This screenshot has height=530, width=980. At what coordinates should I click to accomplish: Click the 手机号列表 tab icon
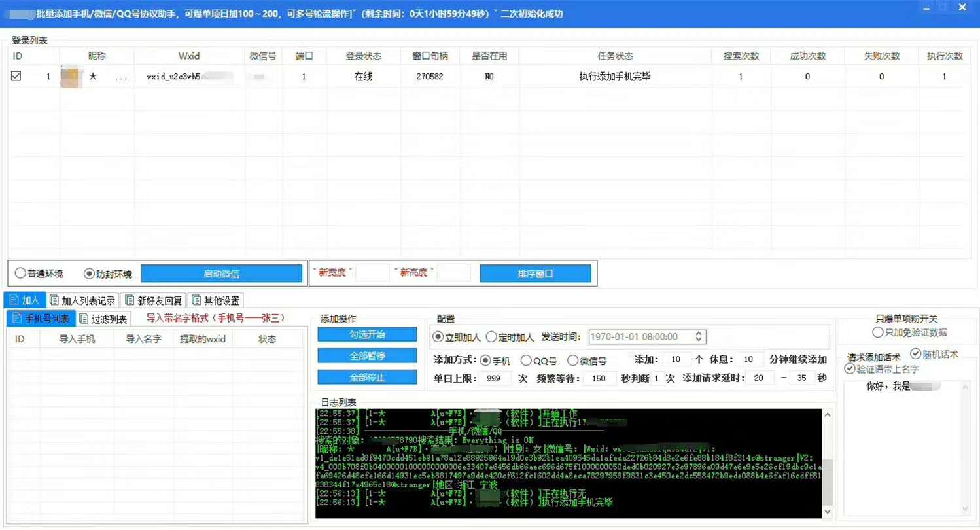click(17, 318)
